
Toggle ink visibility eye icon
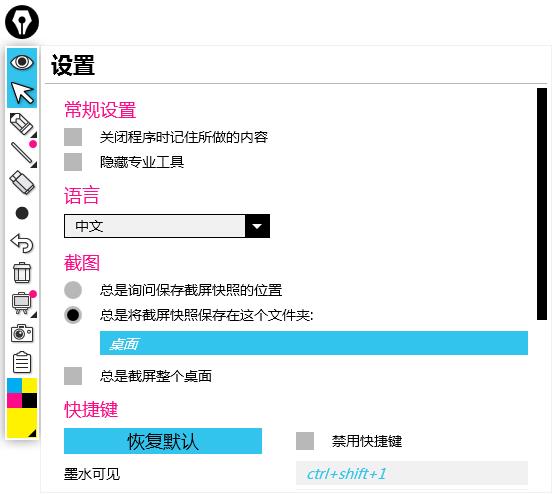pos(22,63)
